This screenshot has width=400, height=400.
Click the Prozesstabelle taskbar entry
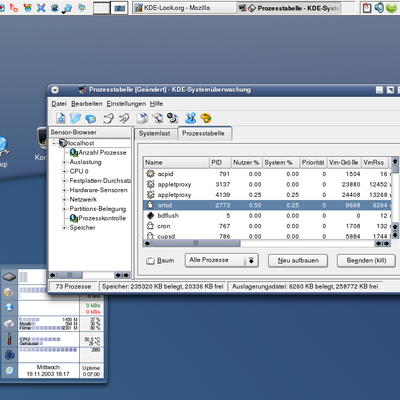pos(290,8)
